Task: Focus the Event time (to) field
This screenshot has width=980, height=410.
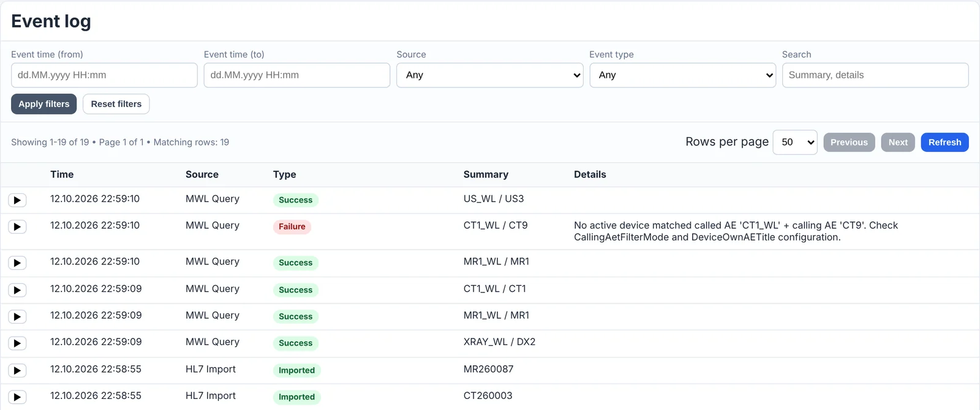Action: [297, 75]
